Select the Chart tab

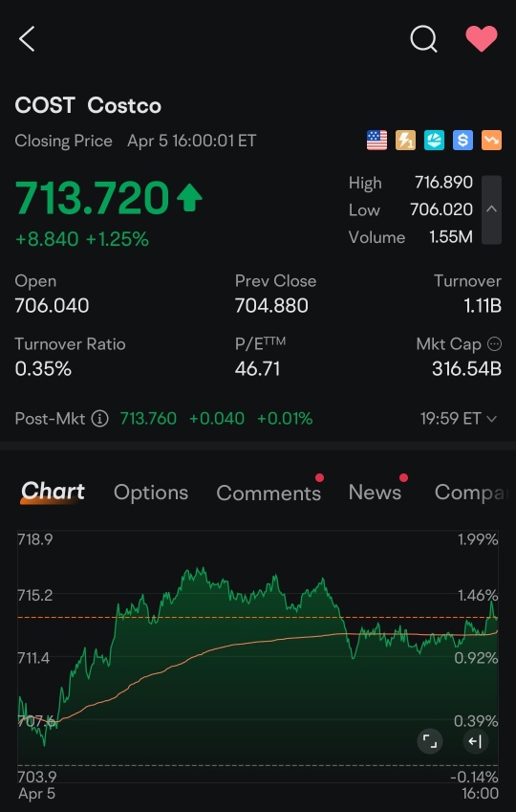[53, 492]
